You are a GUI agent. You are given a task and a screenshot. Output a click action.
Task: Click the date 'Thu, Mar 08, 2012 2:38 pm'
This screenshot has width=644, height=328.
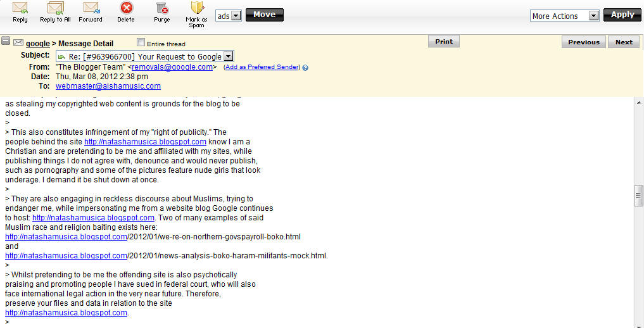pos(102,77)
